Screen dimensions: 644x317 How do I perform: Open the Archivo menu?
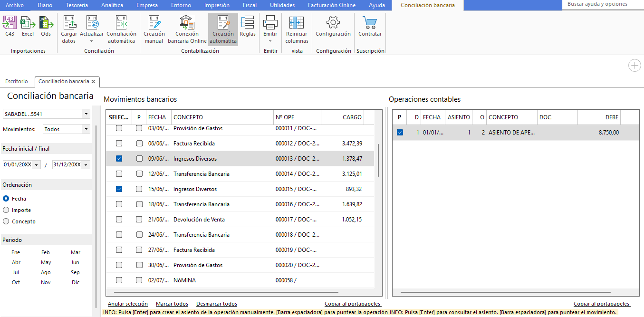pyautogui.click(x=14, y=5)
